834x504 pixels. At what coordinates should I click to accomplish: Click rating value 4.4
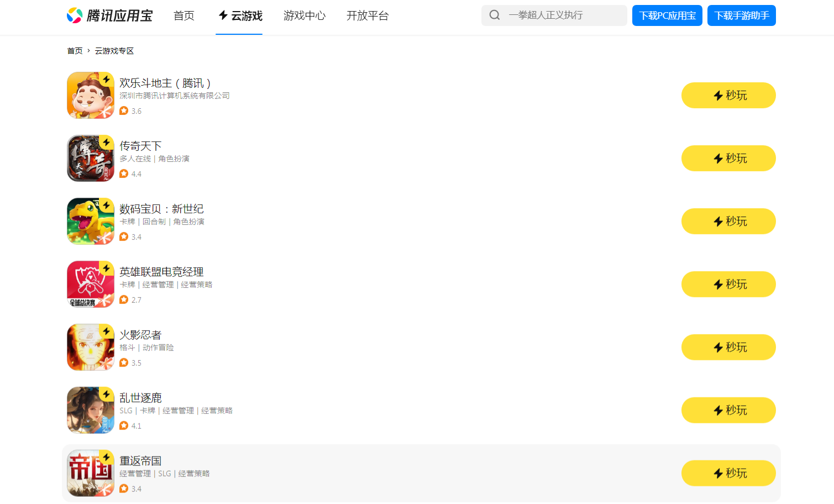[137, 174]
